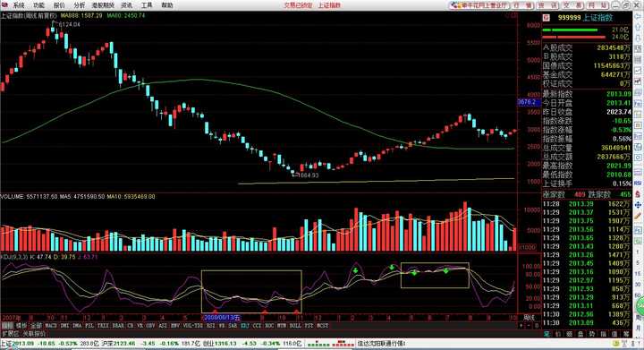Screen dimensions: 644x350
Task: Select the SAR indicator tab
Action: (233, 325)
